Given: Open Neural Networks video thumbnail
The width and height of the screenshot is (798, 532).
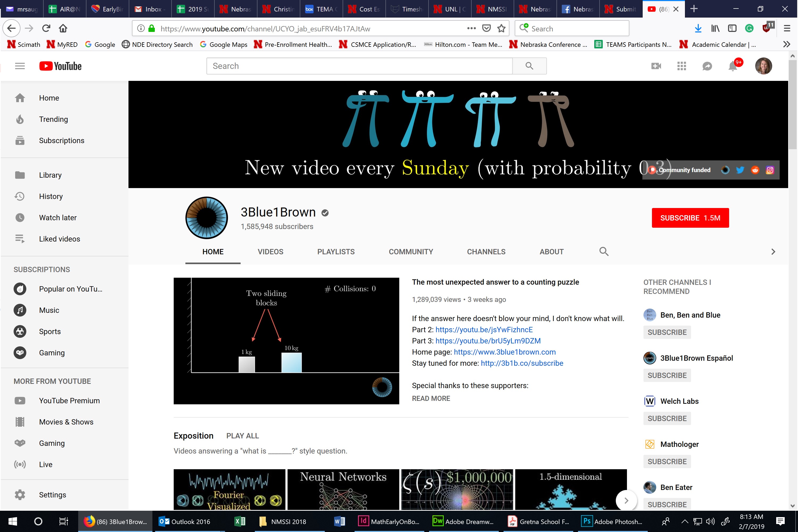Looking at the screenshot, I should click(343, 489).
